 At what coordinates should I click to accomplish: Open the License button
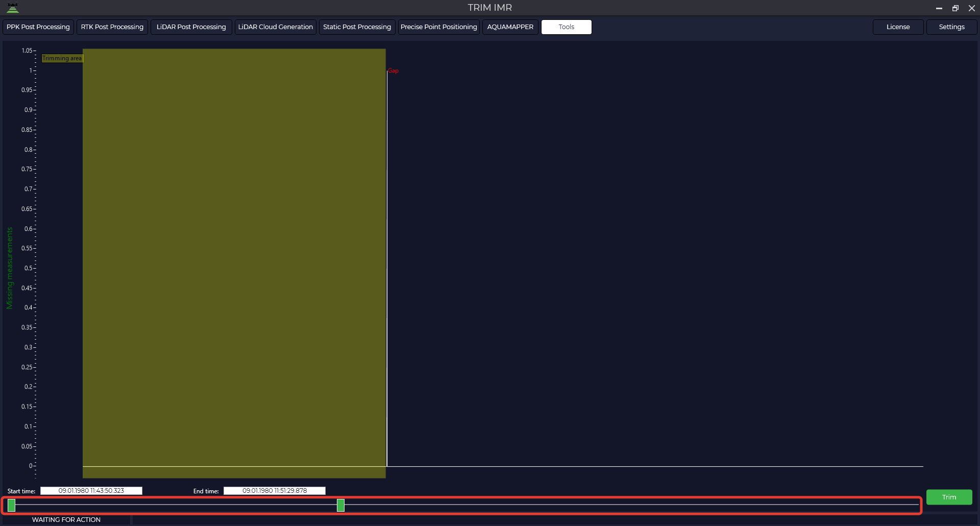tap(898, 27)
